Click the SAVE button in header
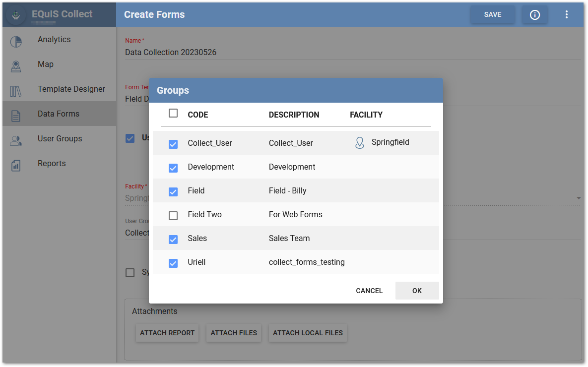Image resolution: width=588 pixels, height=367 pixels. pos(492,15)
